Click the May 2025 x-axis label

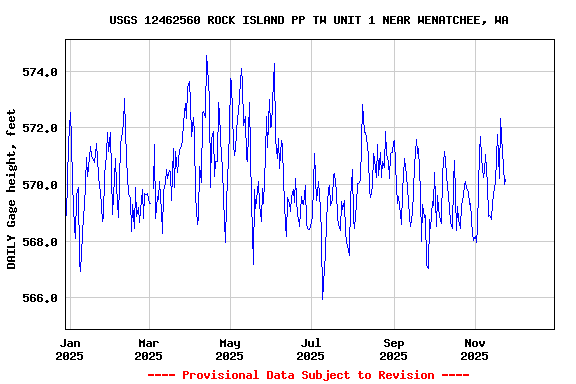(x=230, y=349)
